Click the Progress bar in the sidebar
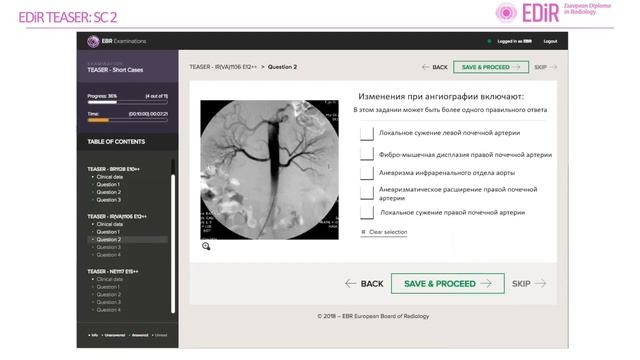This screenshot has width=640, height=360. click(127, 102)
